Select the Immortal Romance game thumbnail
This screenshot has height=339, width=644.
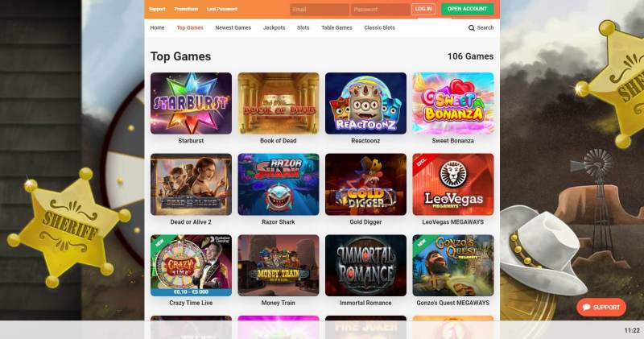pos(365,266)
